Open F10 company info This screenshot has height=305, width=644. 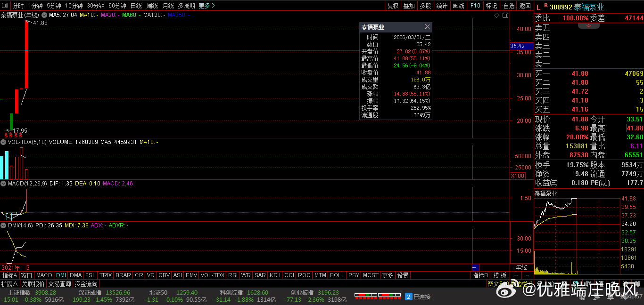(475, 6)
